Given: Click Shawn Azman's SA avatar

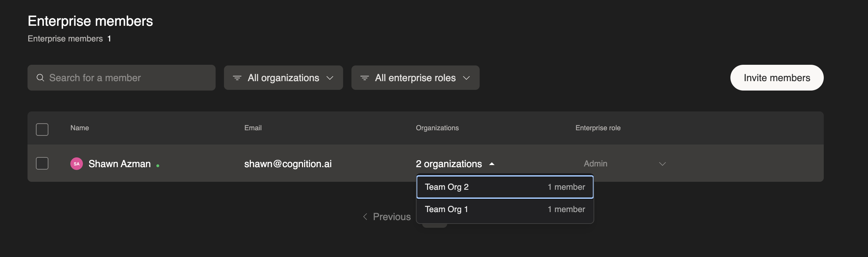Looking at the screenshot, I should click(77, 164).
